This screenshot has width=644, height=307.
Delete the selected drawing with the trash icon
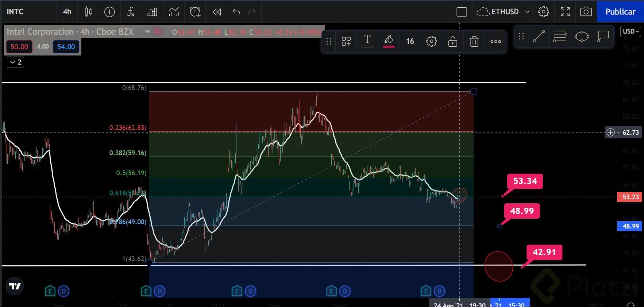tap(474, 41)
